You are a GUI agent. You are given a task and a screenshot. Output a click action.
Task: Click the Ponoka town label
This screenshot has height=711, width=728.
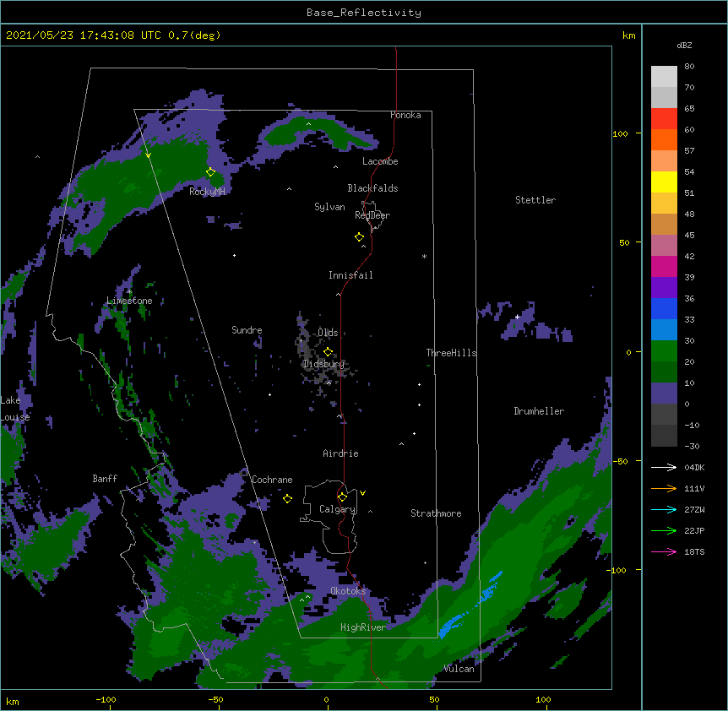tap(405, 115)
